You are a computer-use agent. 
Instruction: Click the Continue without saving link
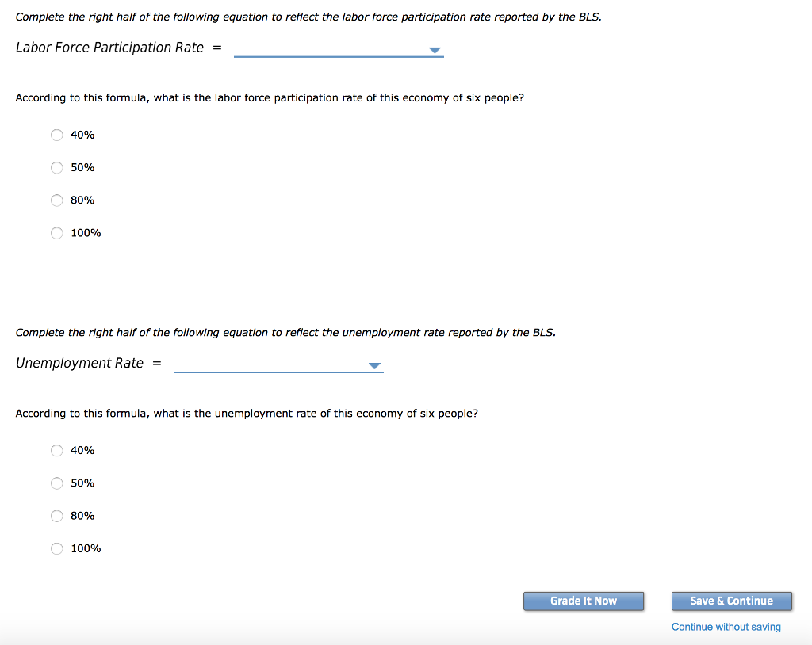pyautogui.click(x=726, y=627)
